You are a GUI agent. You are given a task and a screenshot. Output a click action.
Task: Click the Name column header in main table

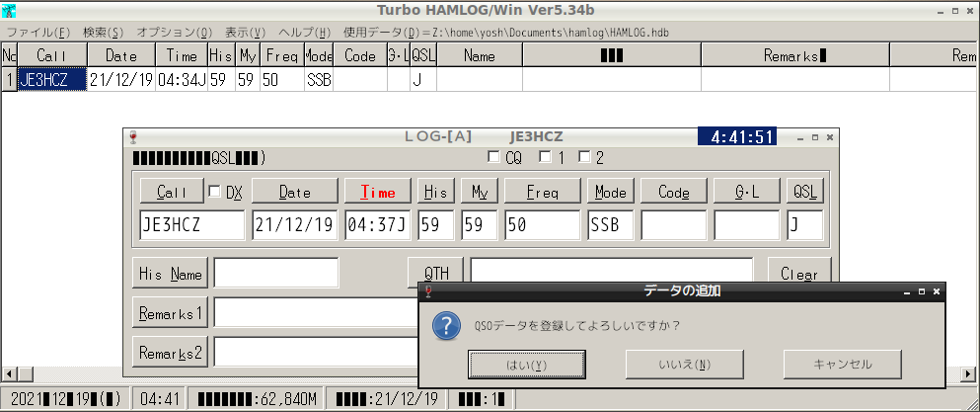(480, 55)
